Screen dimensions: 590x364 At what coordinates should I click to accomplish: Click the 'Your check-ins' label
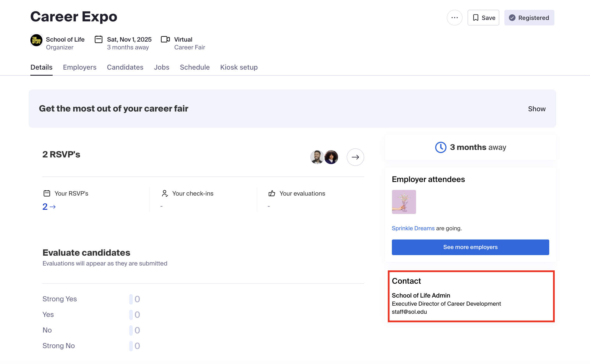(193, 194)
